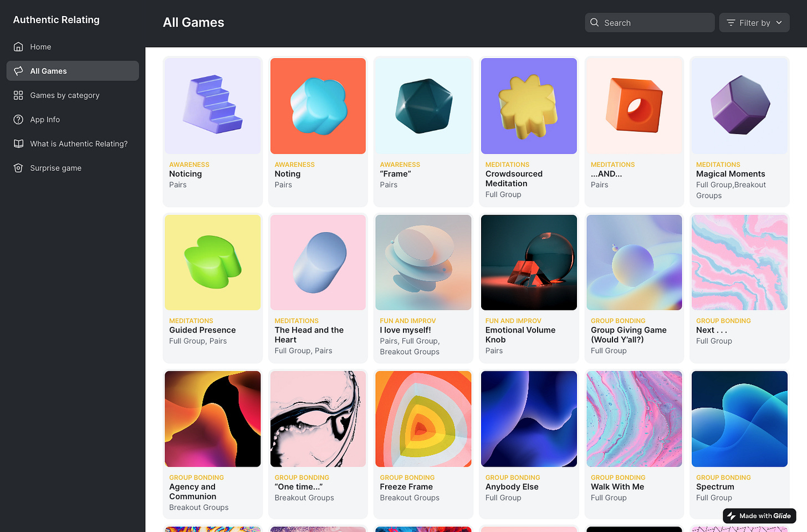This screenshot has width=807, height=532.
Task: Open What is Authentic Relating? page
Action: pos(73,144)
